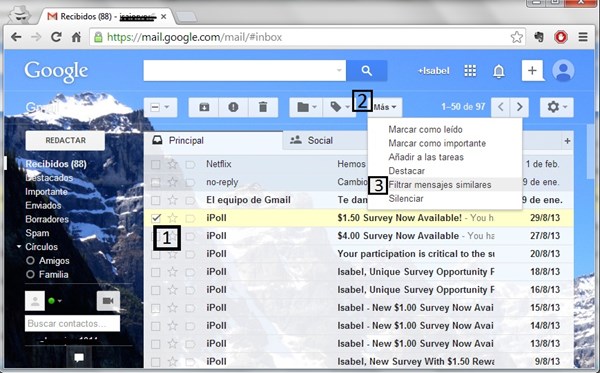Open the Labels tag dropdown
The width and height of the screenshot is (600, 373).
pos(339,107)
